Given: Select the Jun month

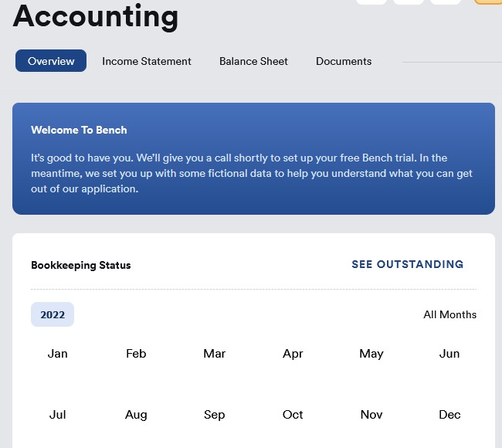Looking at the screenshot, I should (x=449, y=354).
